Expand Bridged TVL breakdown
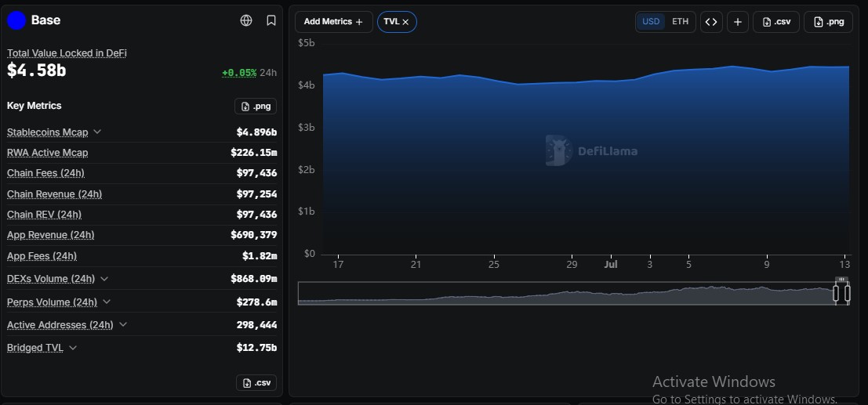Image resolution: width=868 pixels, height=405 pixels. [x=72, y=348]
